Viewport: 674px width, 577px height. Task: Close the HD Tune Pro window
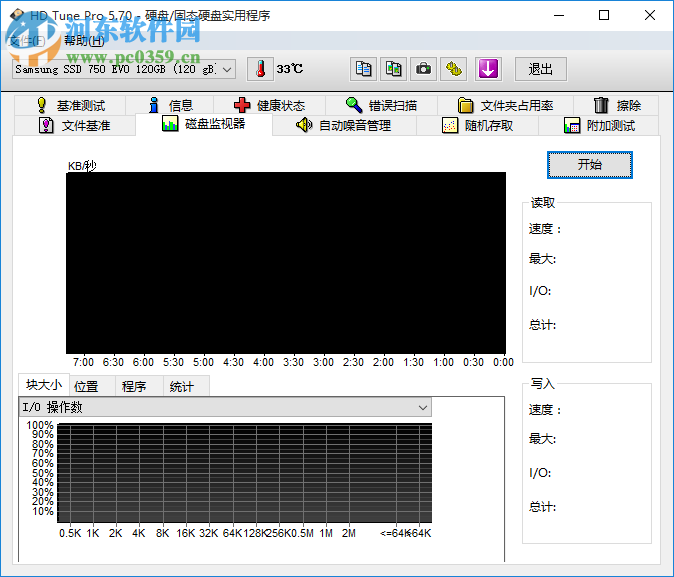[x=650, y=15]
